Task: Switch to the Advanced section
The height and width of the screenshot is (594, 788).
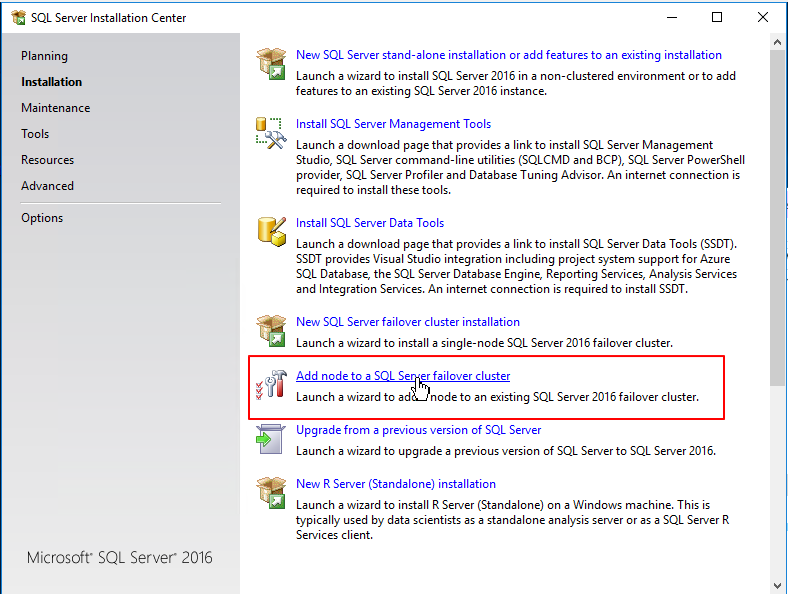Action: 47,186
